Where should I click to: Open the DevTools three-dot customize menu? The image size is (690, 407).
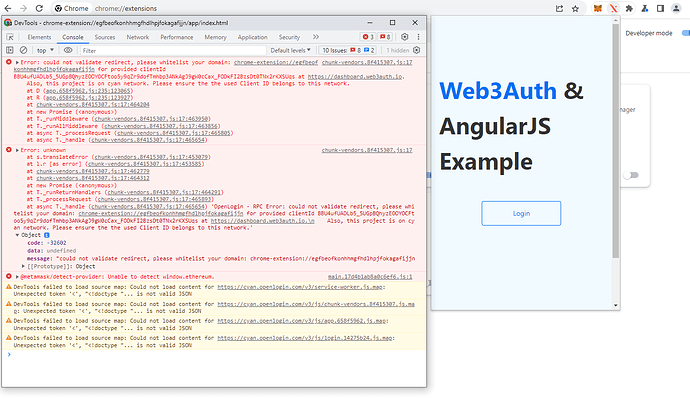[x=418, y=37]
